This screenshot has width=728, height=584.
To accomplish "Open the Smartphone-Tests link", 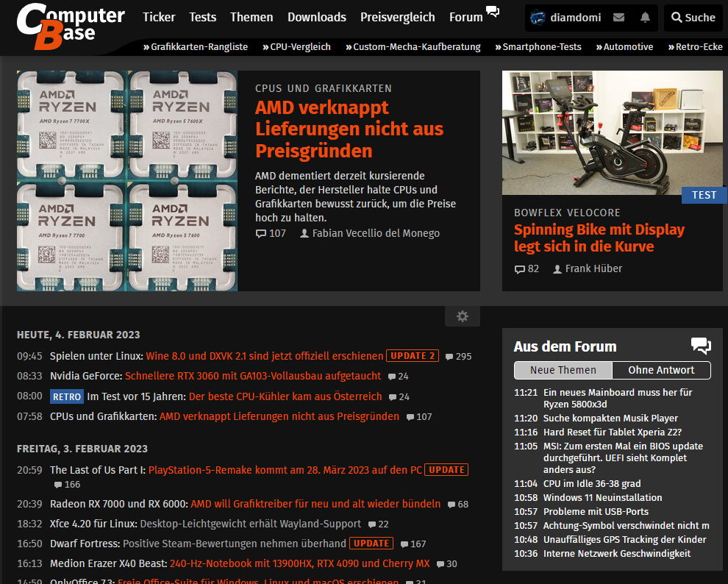I will coord(538,47).
